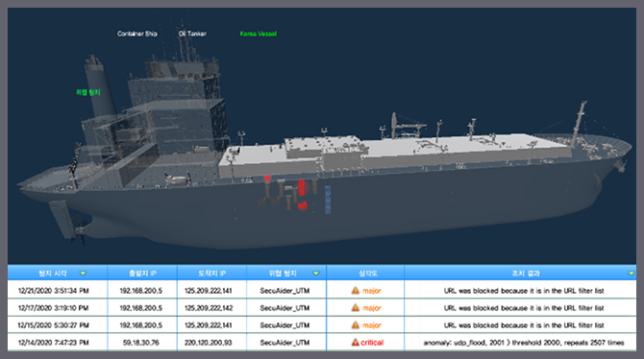
Task: Select the Container Ship tab
Action: click(137, 34)
